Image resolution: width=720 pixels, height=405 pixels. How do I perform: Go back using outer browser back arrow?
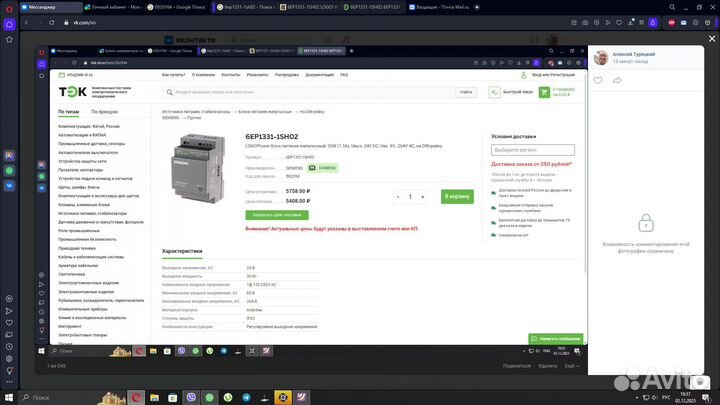pyautogui.click(x=27, y=22)
